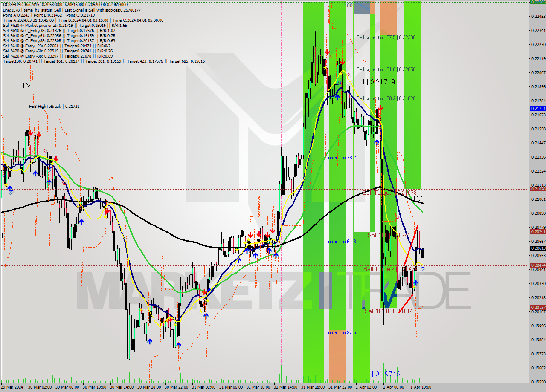This screenshot has width=546, height=392.
Task: Click the 0.19884 price axis label
Action: click(539, 340)
